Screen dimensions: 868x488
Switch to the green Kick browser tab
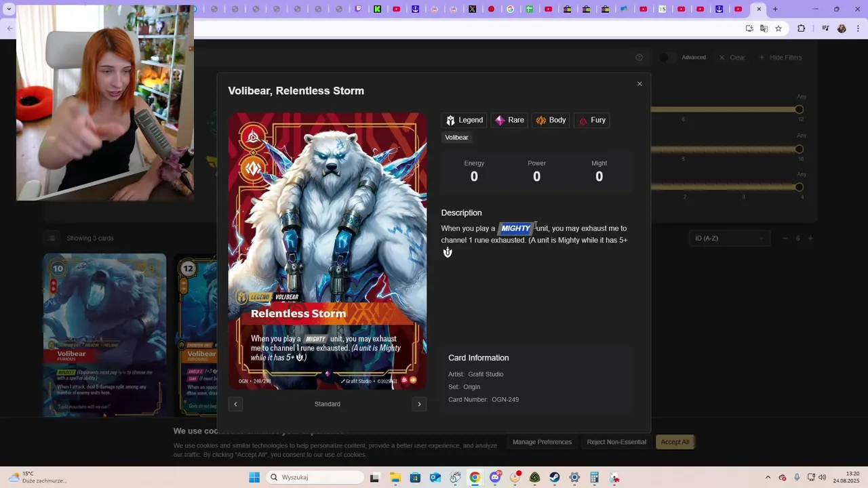point(378,9)
